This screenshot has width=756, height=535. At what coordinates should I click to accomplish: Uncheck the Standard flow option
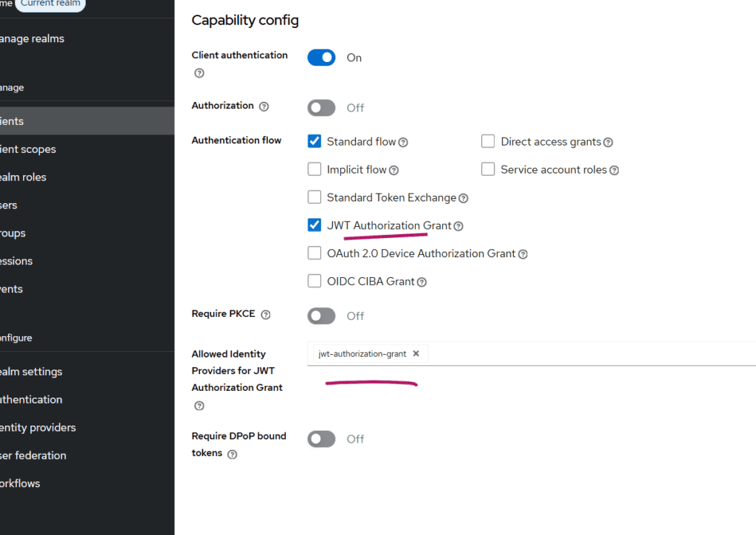315,141
